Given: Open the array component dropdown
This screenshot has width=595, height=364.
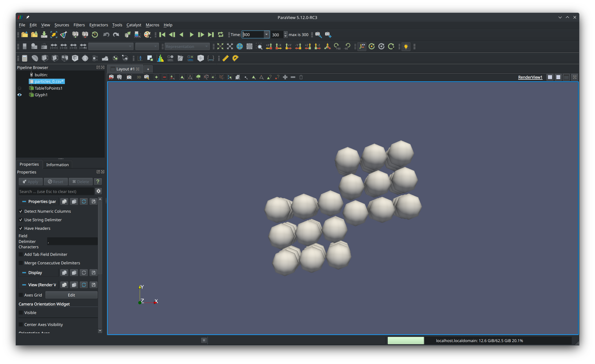Looking at the screenshot, I should click(147, 46).
